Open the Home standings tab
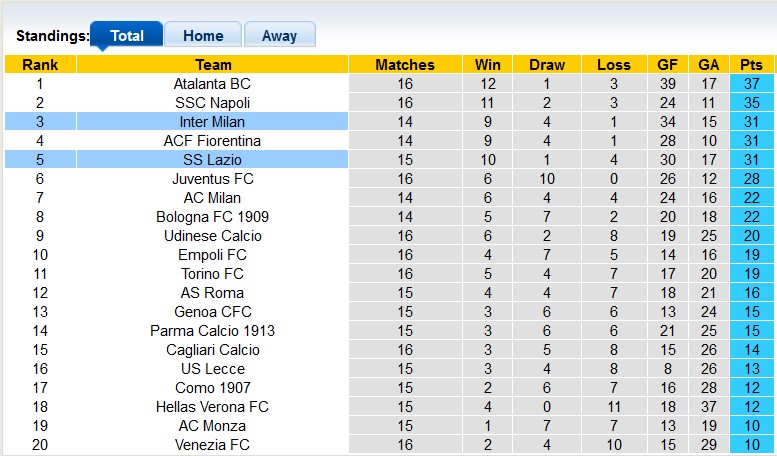The image size is (777, 456). click(202, 36)
